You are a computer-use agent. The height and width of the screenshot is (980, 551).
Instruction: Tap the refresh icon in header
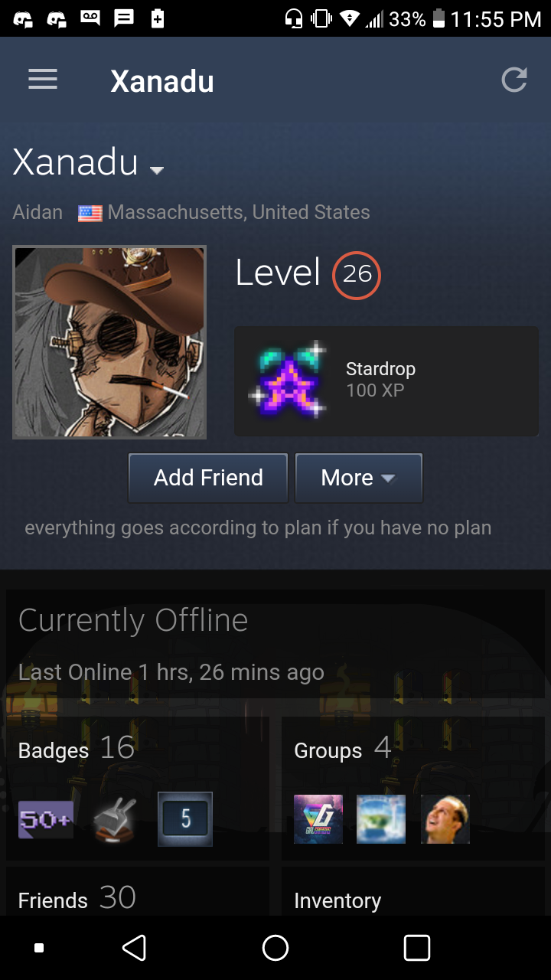[x=514, y=80]
